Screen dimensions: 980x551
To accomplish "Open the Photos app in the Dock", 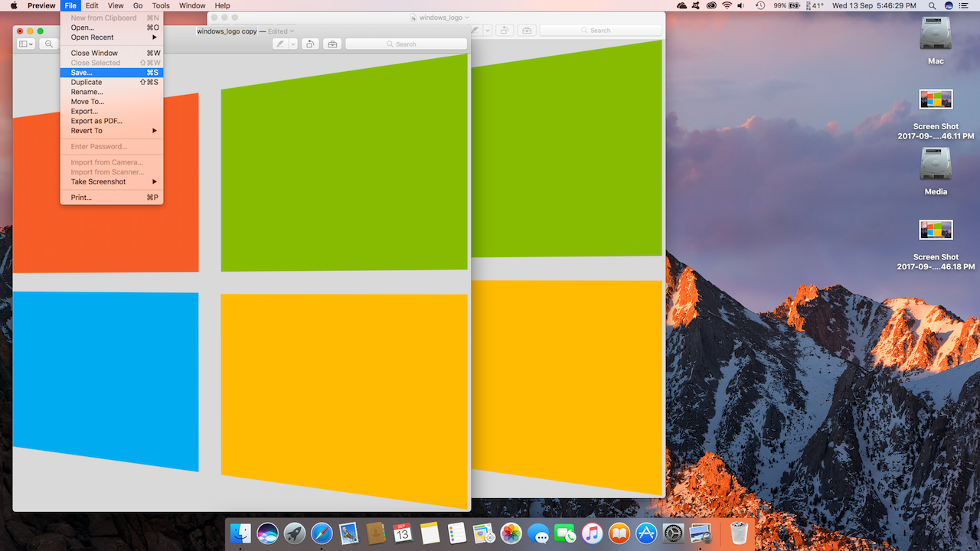I will click(511, 533).
